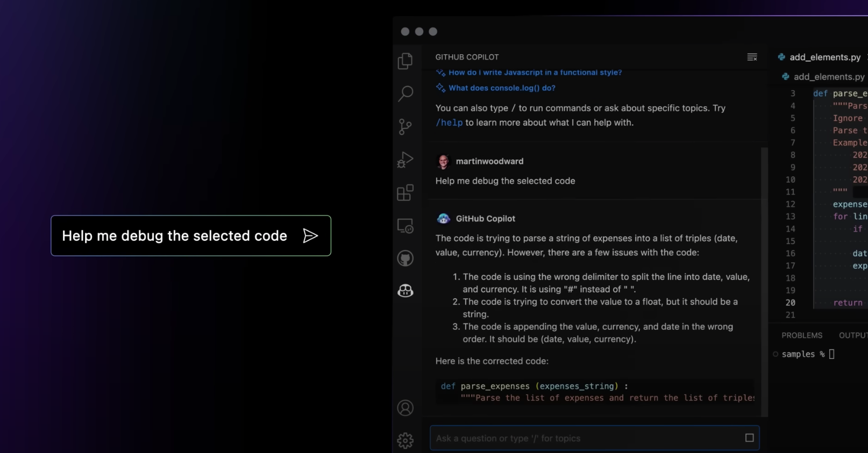Click line number 13 in the gutter
This screenshot has height=453, width=868.
[x=790, y=217]
